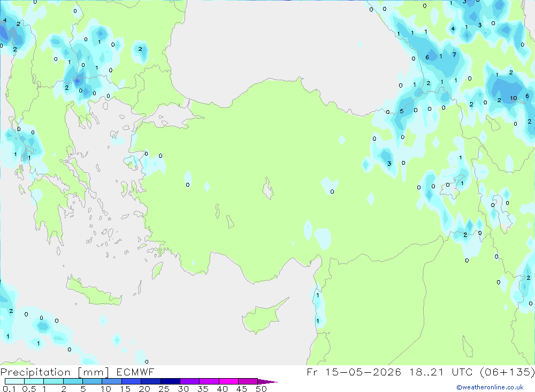Click the rainfall value '7' on the map

(x=454, y=54)
